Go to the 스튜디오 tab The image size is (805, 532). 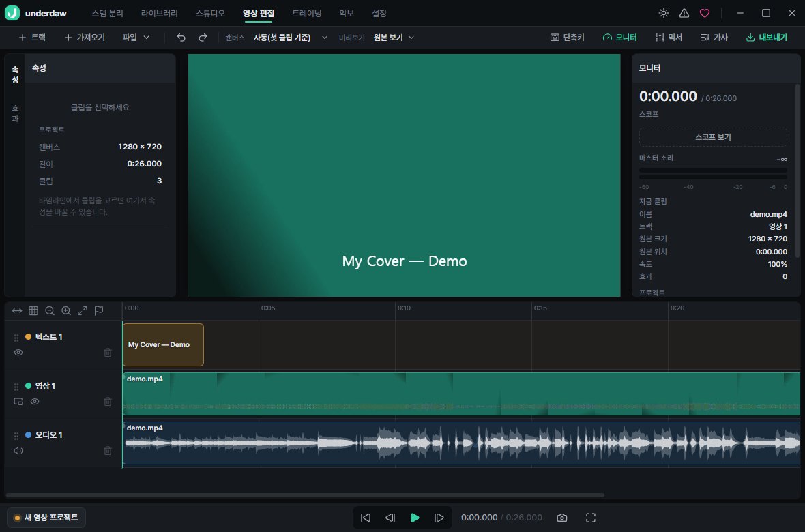pyautogui.click(x=210, y=14)
